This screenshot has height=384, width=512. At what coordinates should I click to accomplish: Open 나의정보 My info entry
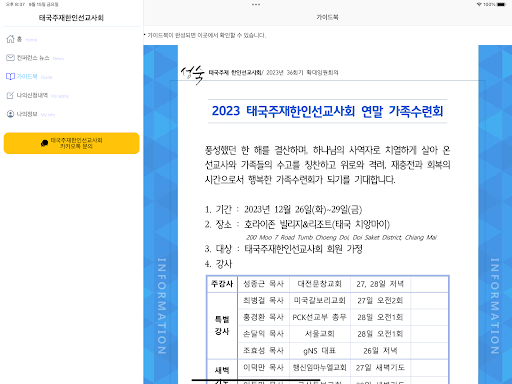coord(31,114)
